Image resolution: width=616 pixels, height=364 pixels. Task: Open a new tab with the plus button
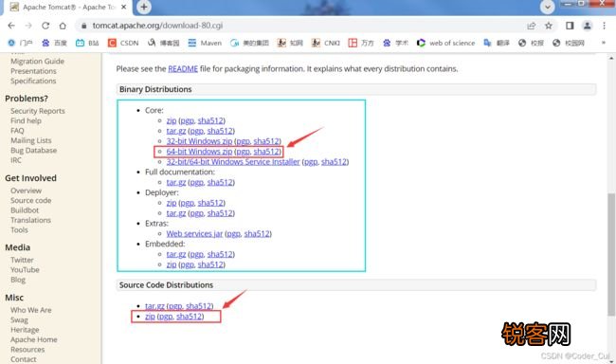(144, 7)
